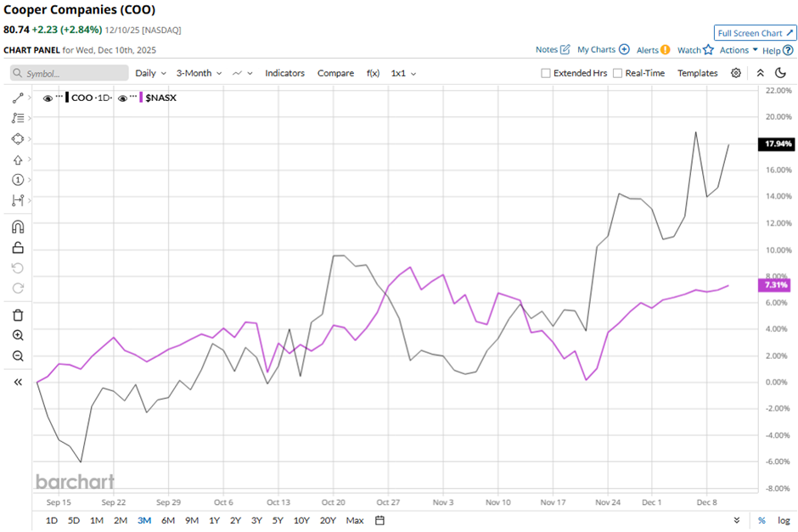Screen dimensions: 798x532
Task: Select the 6M time range
Action: pyautogui.click(x=168, y=520)
